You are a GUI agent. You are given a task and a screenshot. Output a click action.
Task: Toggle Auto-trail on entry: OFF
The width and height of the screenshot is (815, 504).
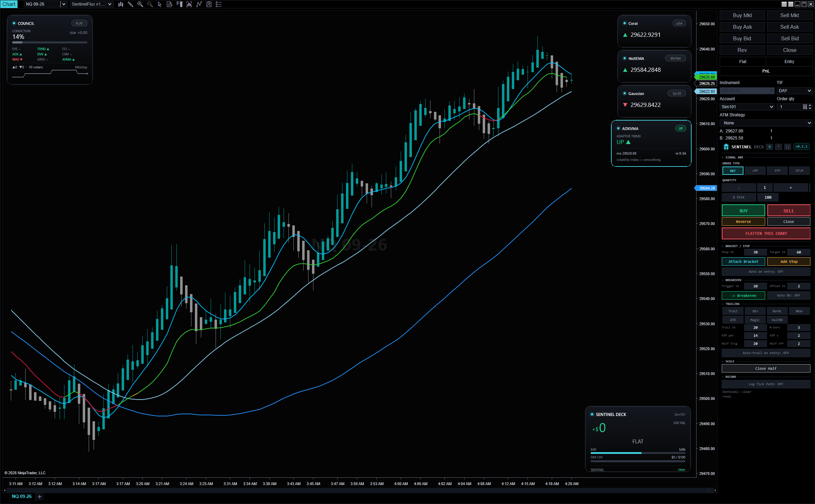pos(766,353)
